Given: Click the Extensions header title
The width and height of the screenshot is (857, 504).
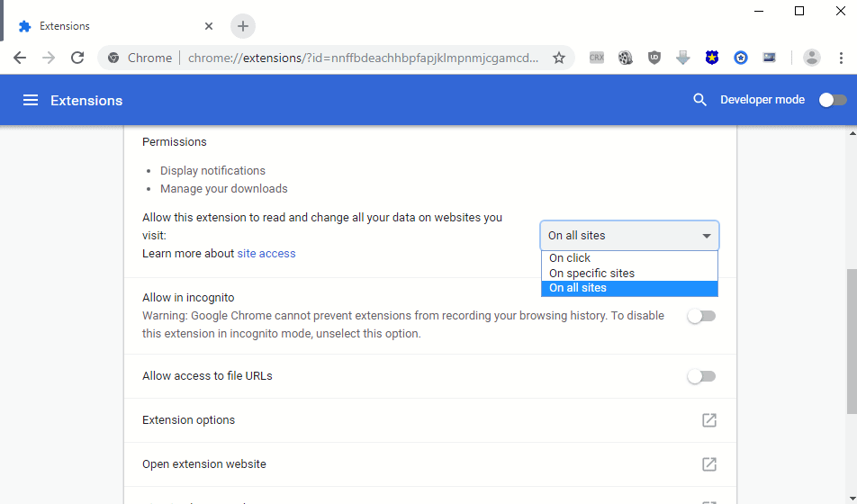Looking at the screenshot, I should tap(86, 101).
